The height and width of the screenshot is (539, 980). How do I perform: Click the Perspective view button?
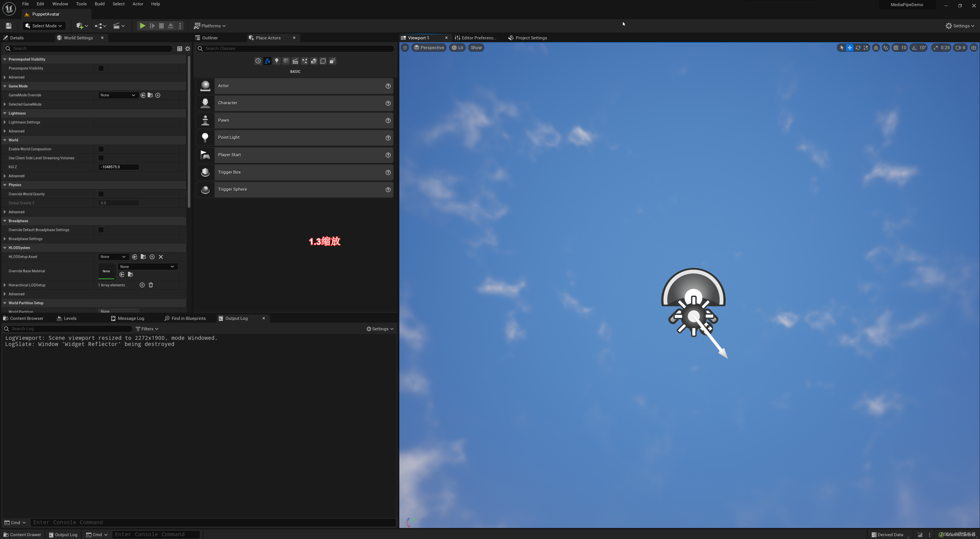(429, 48)
